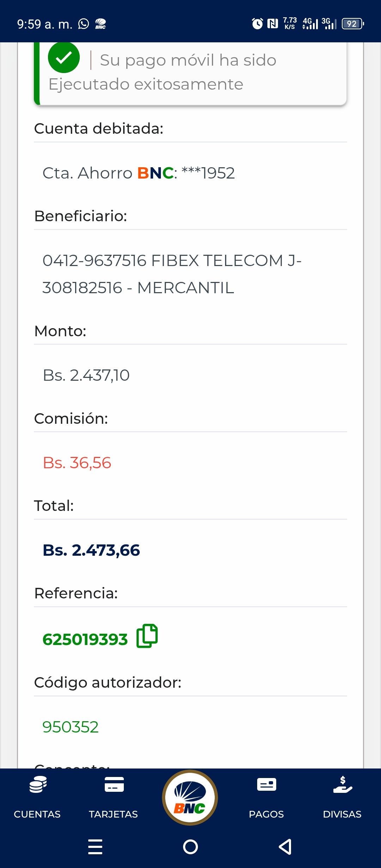Tap the WhatsApp notification icon

[x=84, y=24]
